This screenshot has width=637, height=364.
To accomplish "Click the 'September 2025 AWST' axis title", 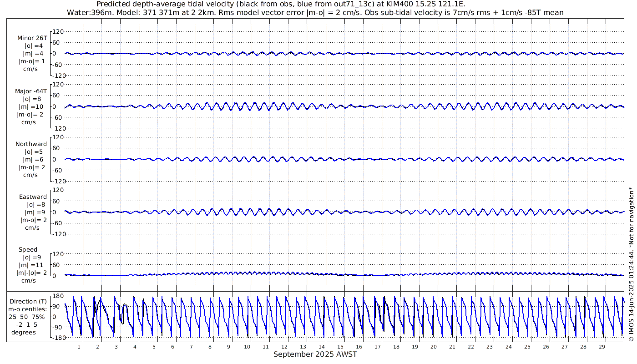I will (x=315, y=354).
